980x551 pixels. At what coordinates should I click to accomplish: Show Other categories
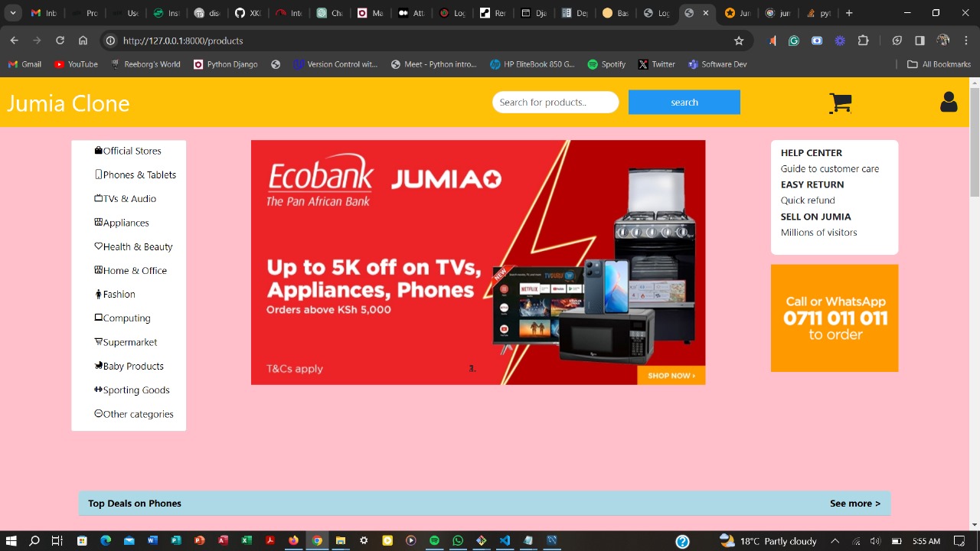coord(134,414)
